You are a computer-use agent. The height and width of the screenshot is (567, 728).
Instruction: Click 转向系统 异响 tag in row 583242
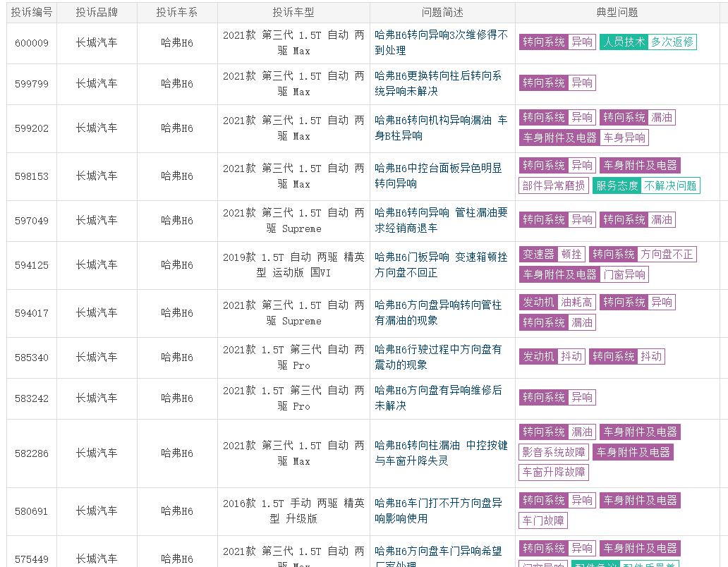click(557, 397)
